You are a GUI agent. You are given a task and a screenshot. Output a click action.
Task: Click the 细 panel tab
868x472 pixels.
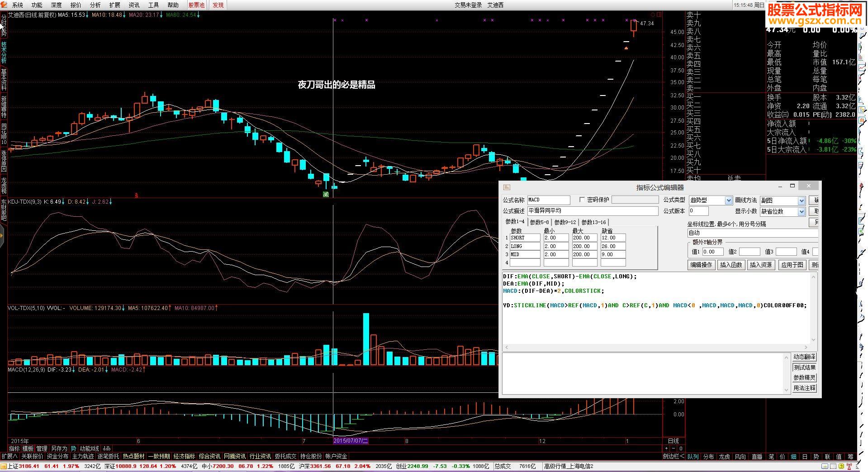(x=794, y=457)
